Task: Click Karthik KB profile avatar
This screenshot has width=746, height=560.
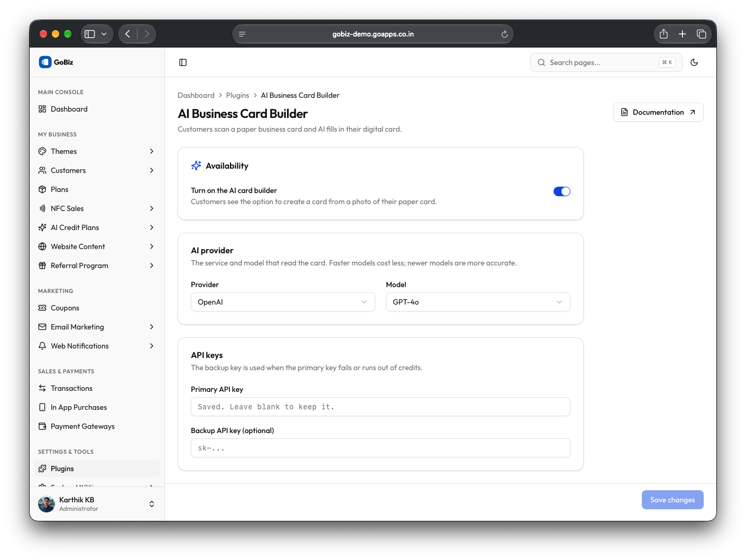Action: click(x=47, y=504)
